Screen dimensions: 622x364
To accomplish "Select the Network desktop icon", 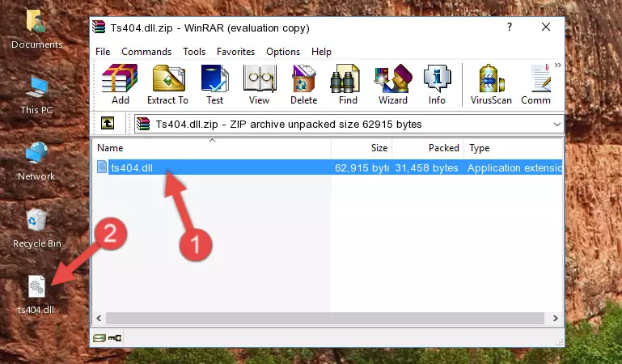I will click(x=36, y=161).
